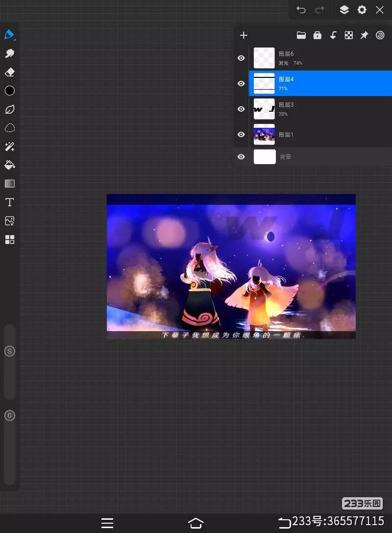Hide 图层1 with its eye icon
The width and height of the screenshot is (392, 533).
[x=241, y=135]
